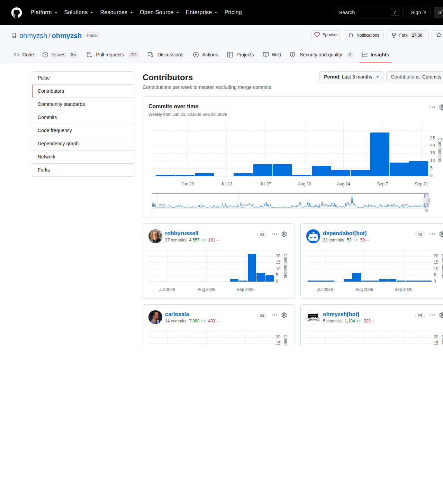Viewport: 443px width, 504px height.
Task: Click the GitHub Octocat logo
Action: click(x=17, y=12)
